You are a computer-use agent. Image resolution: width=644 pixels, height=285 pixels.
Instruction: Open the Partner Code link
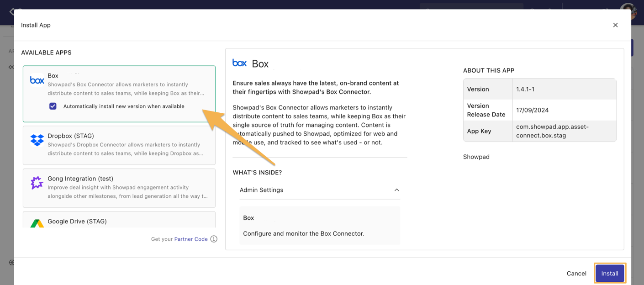191,239
